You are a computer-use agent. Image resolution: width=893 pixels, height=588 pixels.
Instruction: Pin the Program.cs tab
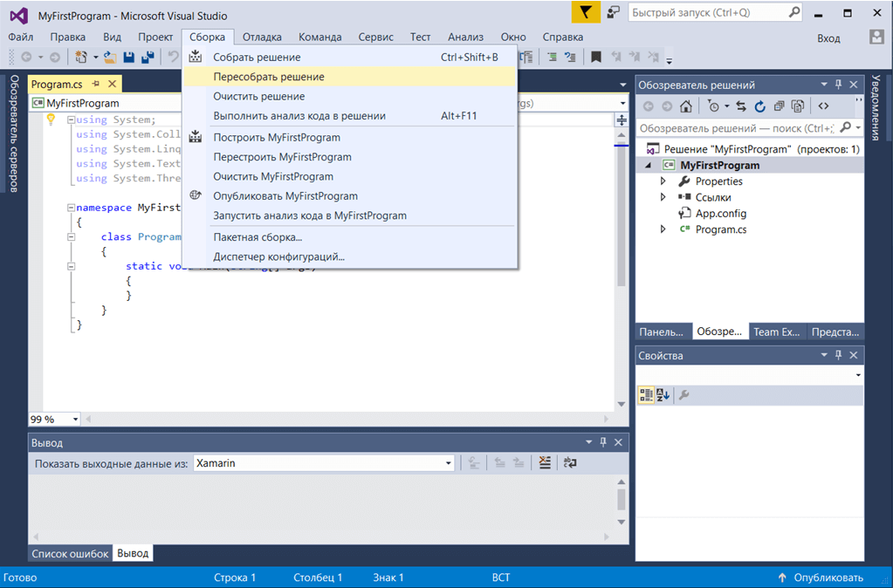click(x=96, y=84)
